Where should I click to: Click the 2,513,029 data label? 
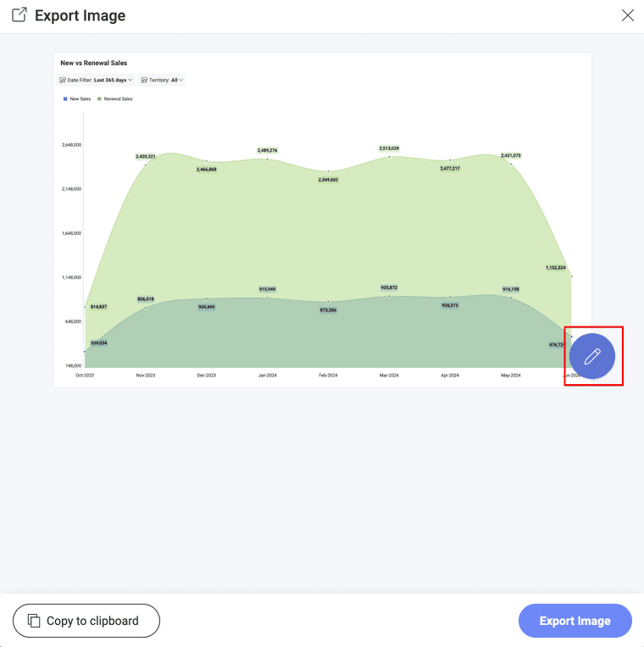pyautogui.click(x=389, y=148)
